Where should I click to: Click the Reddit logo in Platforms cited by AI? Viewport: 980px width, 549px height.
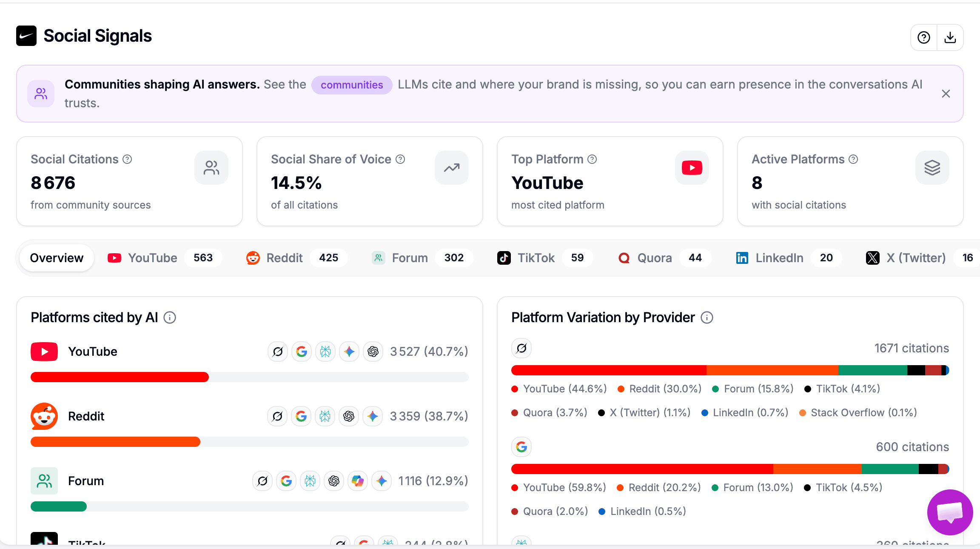(x=44, y=416)
